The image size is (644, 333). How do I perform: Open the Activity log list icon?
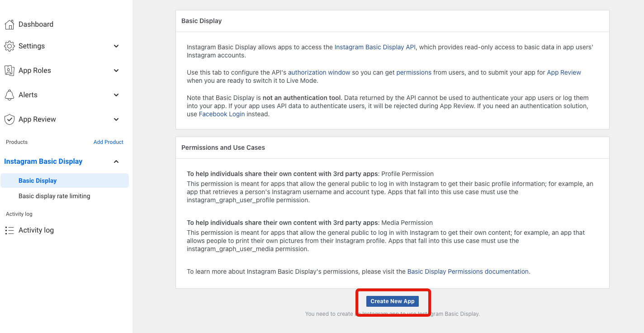point(9,230)
